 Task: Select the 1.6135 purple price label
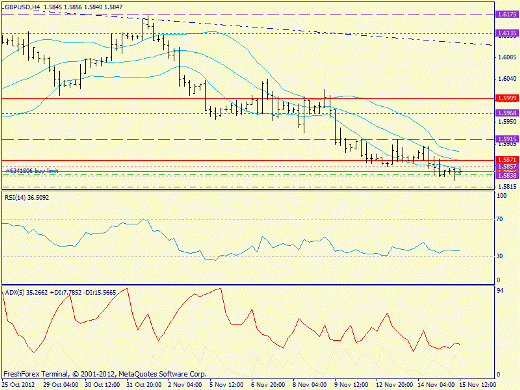pos(507,33)
